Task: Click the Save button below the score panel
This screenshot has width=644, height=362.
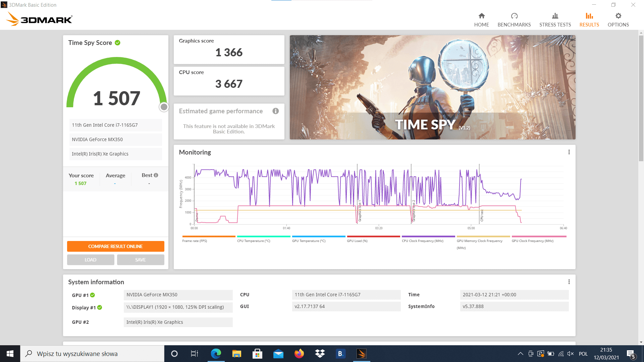Action: [141, 259]
